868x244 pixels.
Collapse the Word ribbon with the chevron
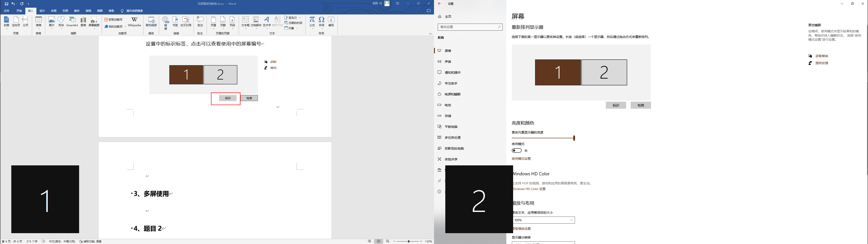[430, 34]
